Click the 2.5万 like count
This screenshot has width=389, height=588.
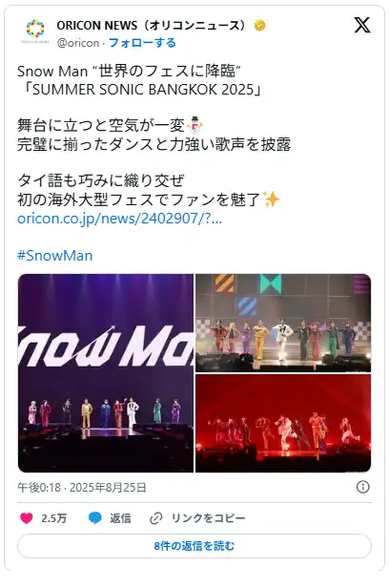[54, 518]
